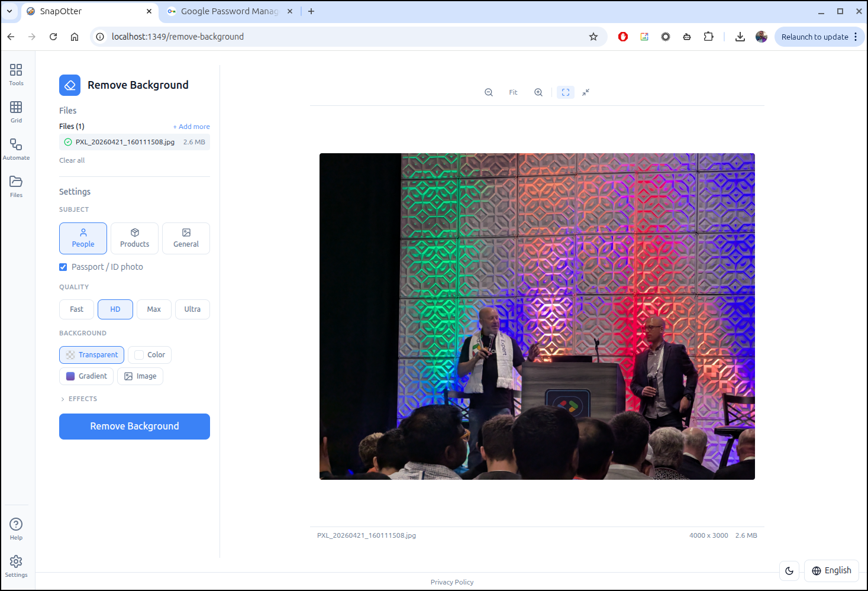This screenshot has width=868, height=591.
Task: Select HD quality
Action: pos(115,309)
